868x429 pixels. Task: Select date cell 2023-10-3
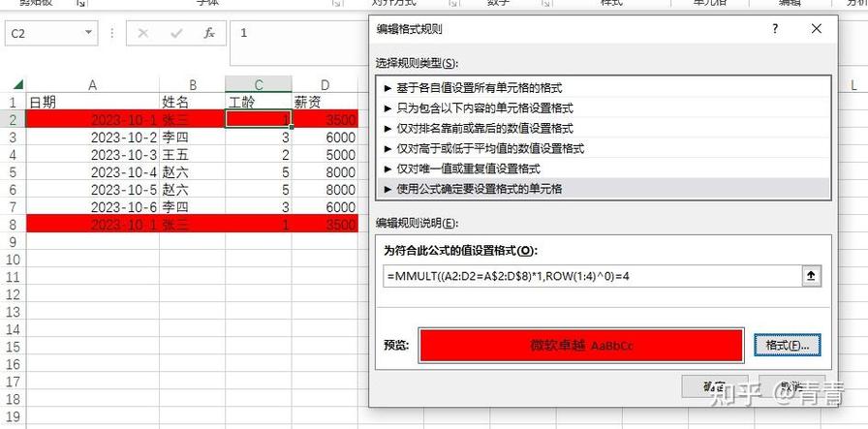pyautogui.click(x=92, y=154)
